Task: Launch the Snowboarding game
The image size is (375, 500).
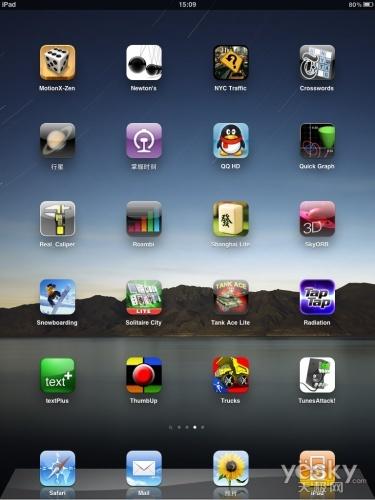Action: pyautogui.click(x=57, y=297)
